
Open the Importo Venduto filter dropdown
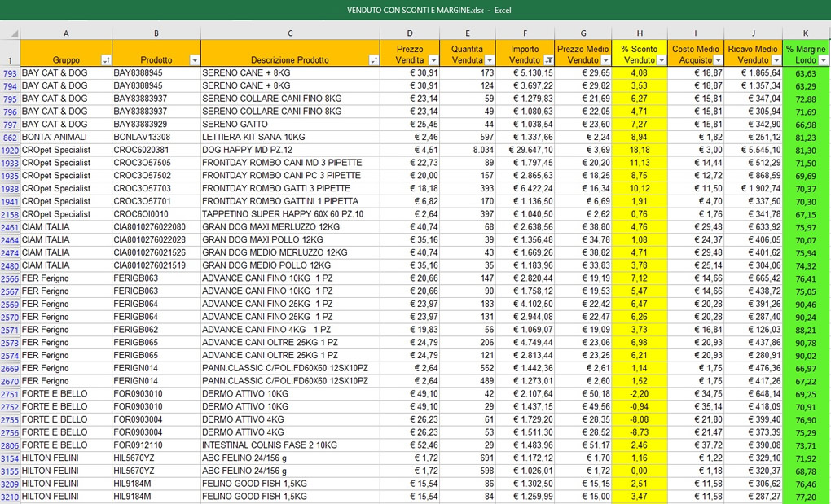coord(549,60)
